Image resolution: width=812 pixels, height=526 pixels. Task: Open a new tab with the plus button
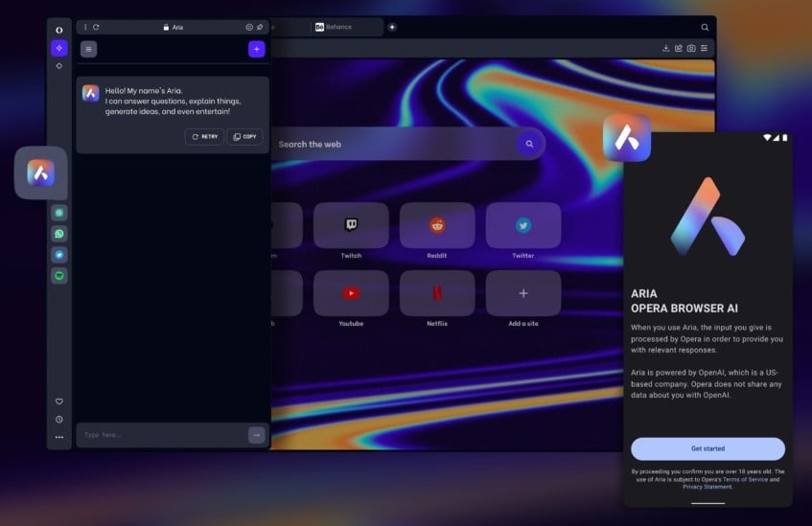392,27
